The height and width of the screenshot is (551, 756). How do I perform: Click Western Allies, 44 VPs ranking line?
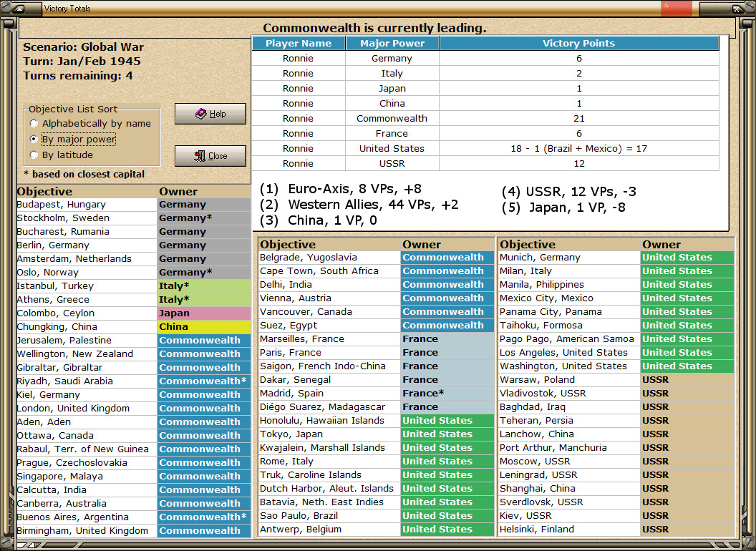(x=359, y=205)
